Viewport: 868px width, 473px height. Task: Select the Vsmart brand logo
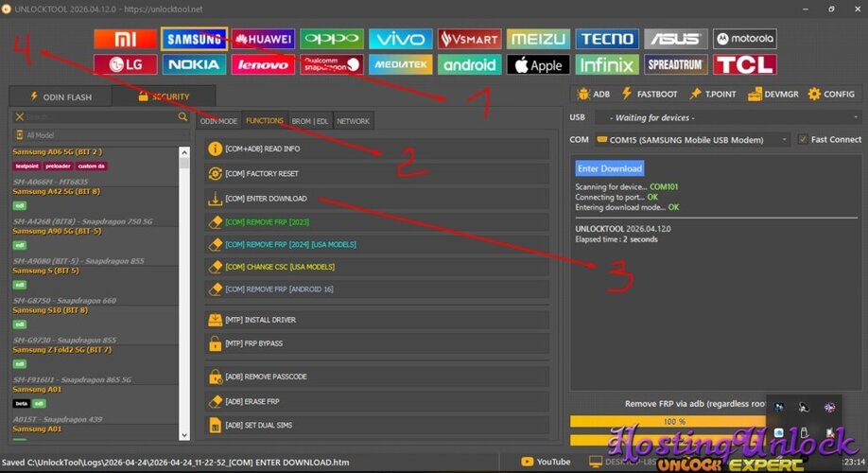click(x=469, y=39)
